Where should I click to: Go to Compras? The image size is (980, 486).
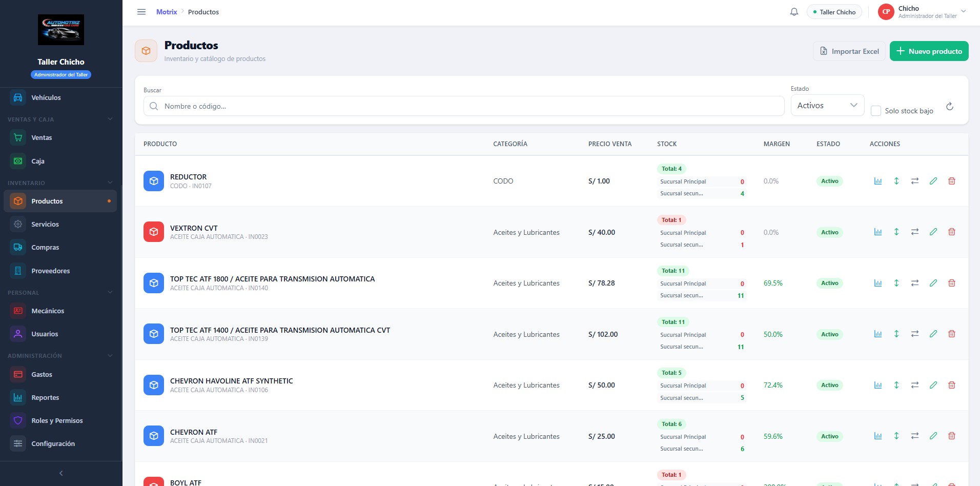click(60, 247)
